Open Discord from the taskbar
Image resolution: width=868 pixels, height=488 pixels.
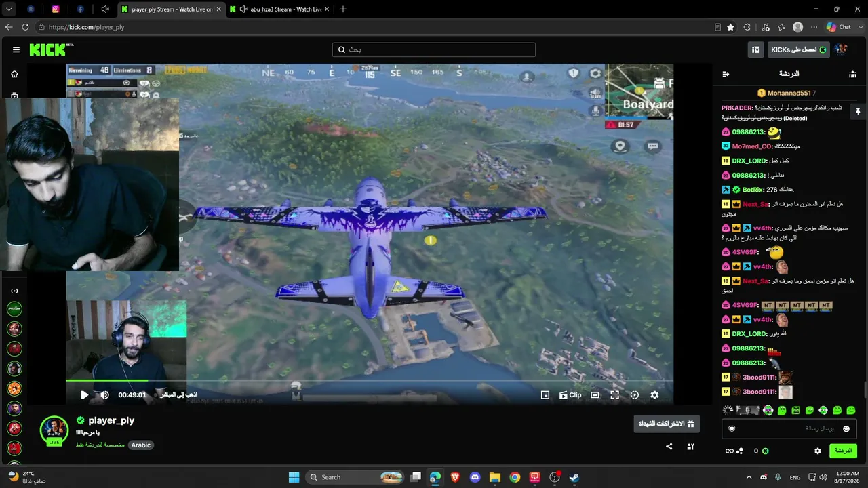475,477
